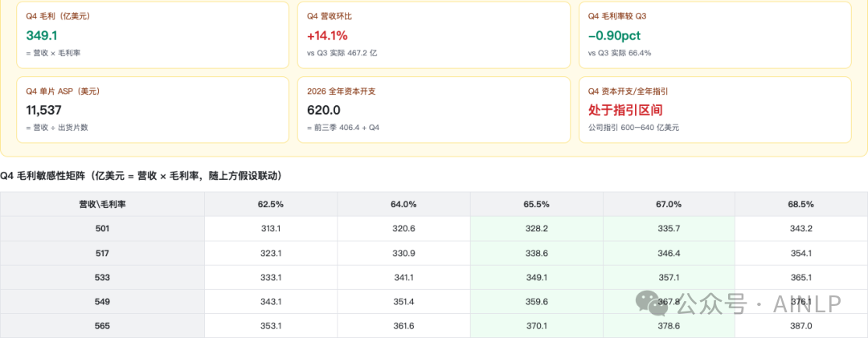Image resolution: width=868 pixels, height=338 pixels.
Task: Select the 67.0% column header
Action: point(669,204)
